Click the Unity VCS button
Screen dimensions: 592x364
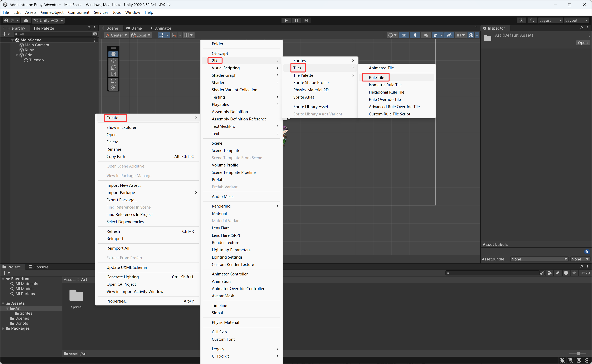[48, 20]
